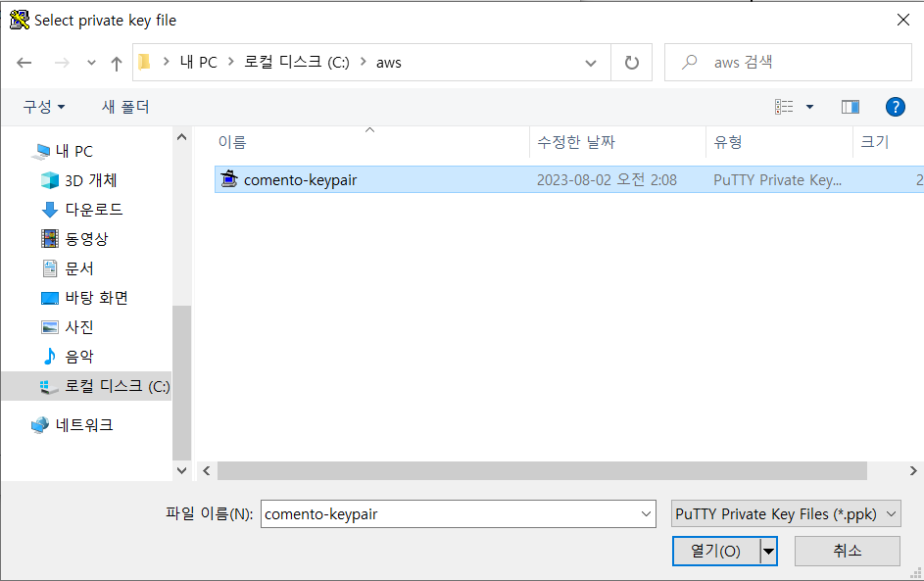Click the 열기(O) open button
Screen dimensions: 924x581
point(716,551)
